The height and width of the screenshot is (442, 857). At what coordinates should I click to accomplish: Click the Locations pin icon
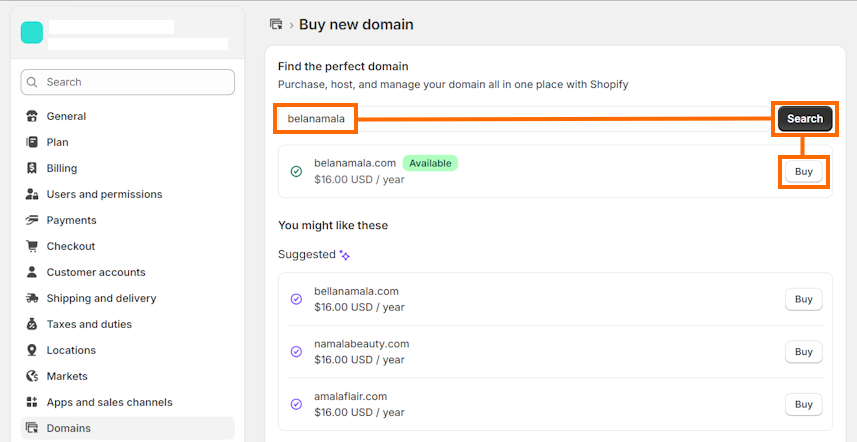[x=32, y=350]
